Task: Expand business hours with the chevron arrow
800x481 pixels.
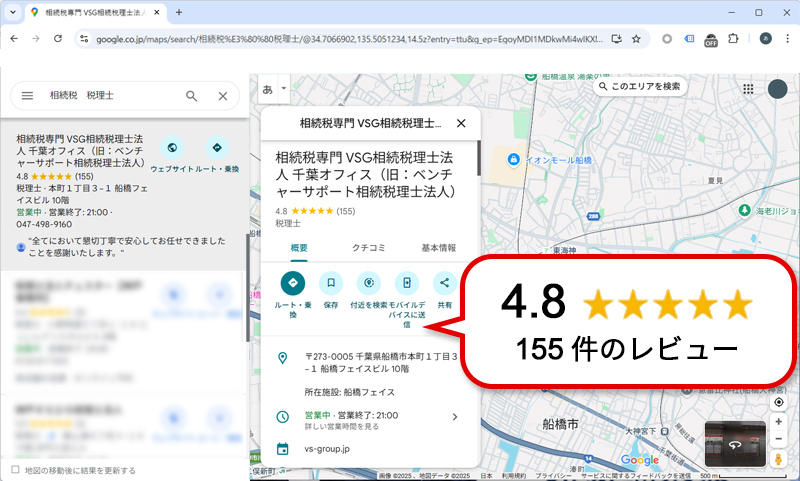Action: pyautogui.click(x=455, y=417)
